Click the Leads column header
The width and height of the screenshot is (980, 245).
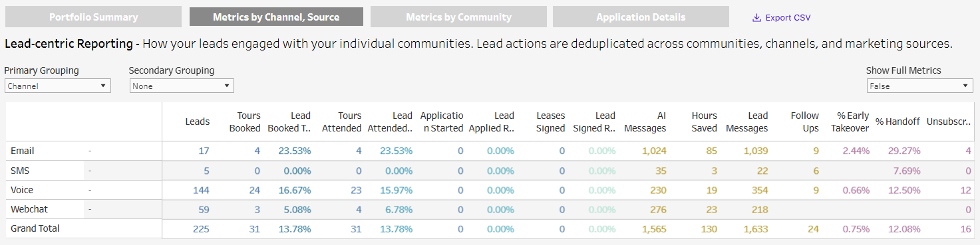tap(197, 122)
